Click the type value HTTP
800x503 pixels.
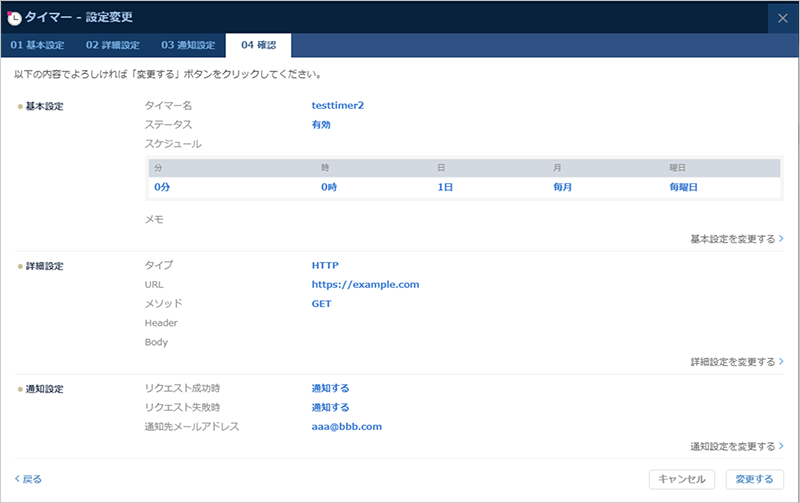click(x=325, y=265)
